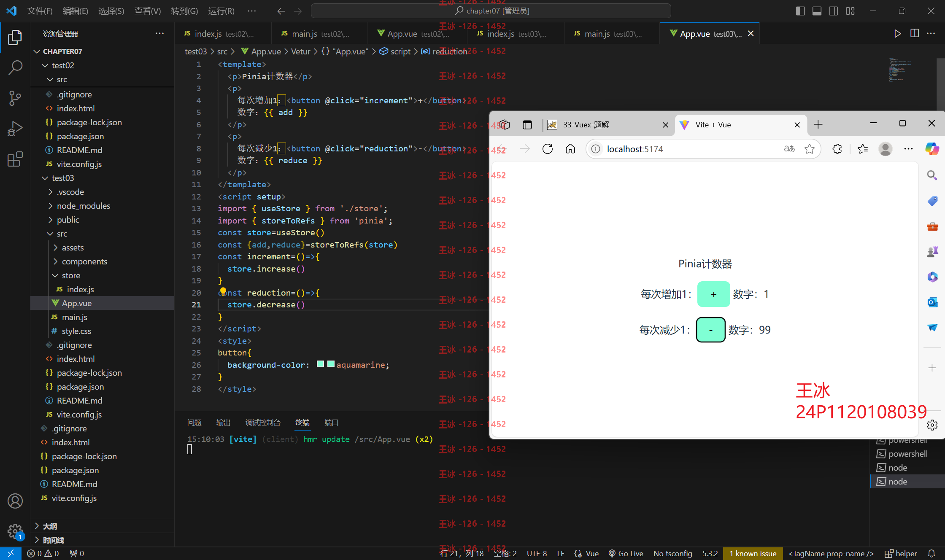Open browser extensions puzzle icon
Viewport: 945px width, 560px height.
(837, 149)
